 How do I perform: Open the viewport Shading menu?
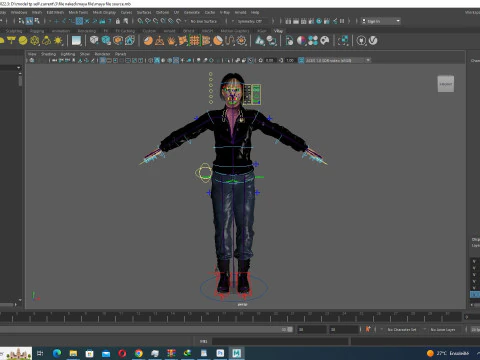tap(48, 54)
